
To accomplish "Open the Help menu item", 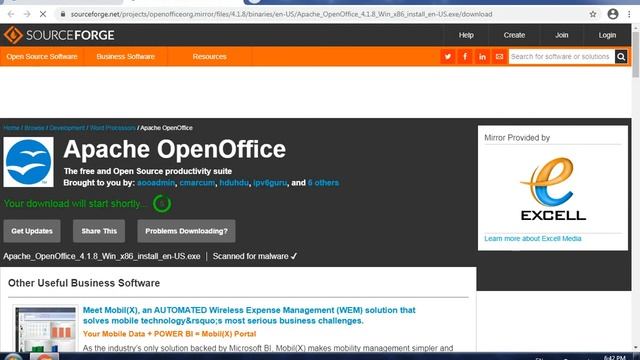I will (x=466, y=35).
